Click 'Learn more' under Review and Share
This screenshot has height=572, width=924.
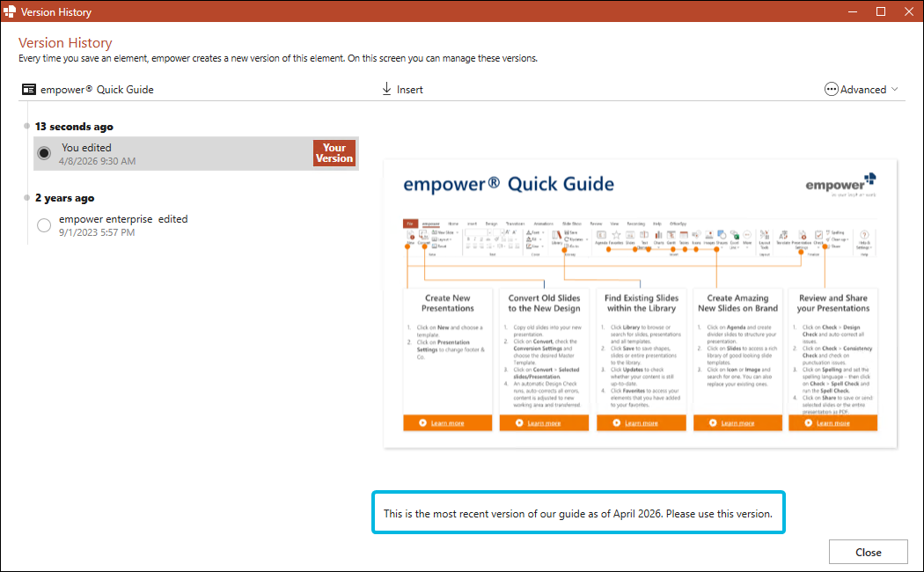pos(833,423)
